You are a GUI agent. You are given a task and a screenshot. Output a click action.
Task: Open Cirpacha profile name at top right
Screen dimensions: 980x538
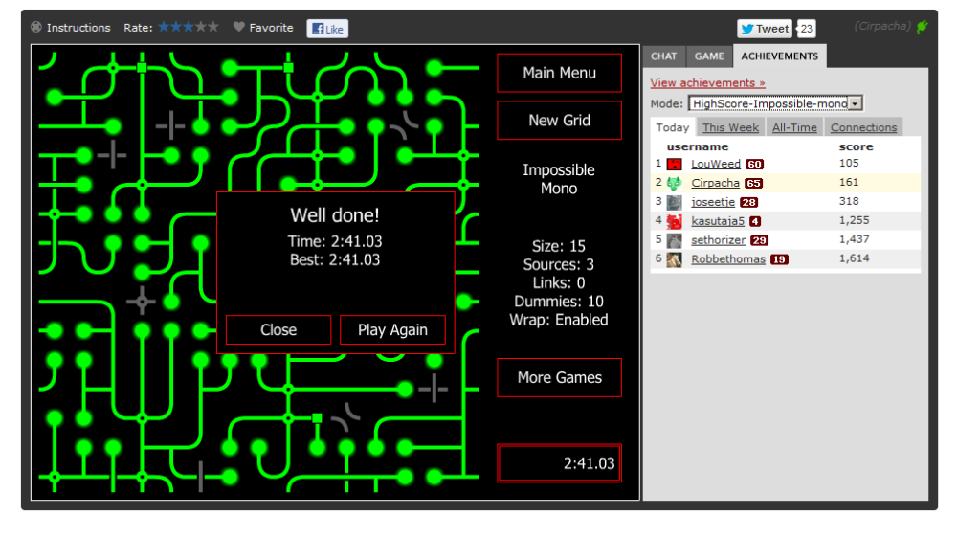pyautogui.click(x=882, y=26)
